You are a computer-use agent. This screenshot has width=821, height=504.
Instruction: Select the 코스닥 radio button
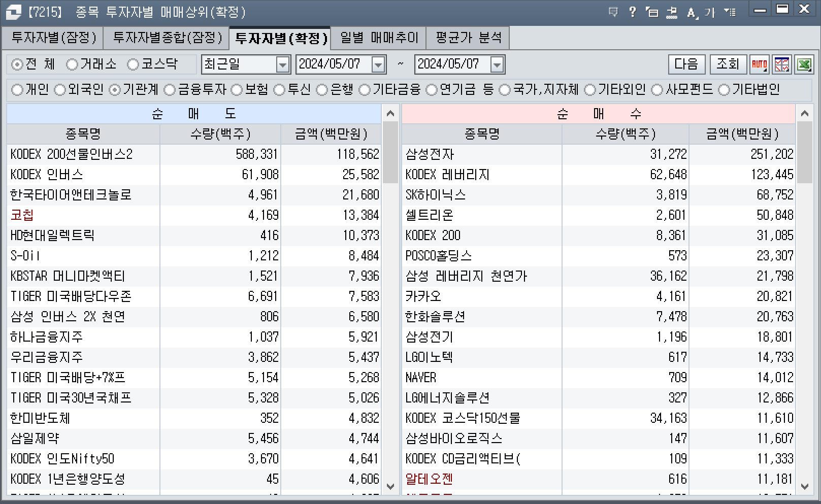click(133, 64)
